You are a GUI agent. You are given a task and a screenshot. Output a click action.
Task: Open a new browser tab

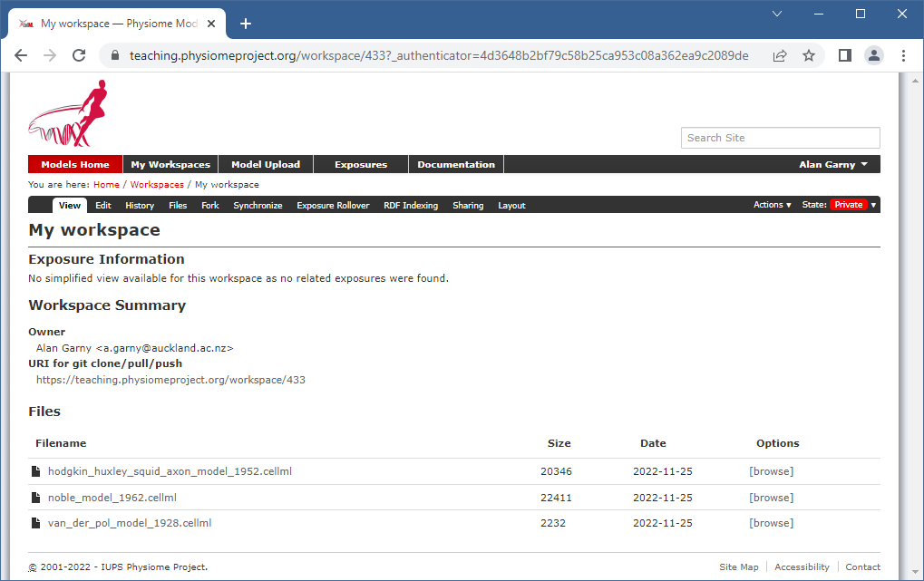point(245,24)
